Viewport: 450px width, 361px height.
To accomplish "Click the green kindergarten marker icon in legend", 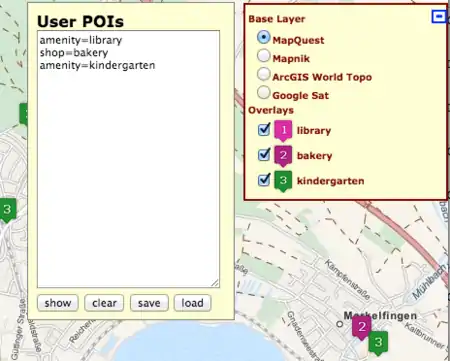I will click(283, 181).
